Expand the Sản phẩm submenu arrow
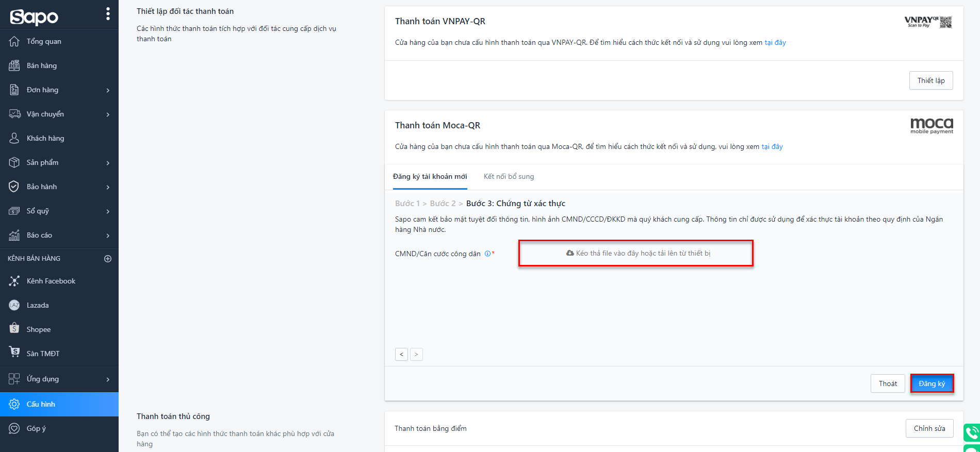980x452 pixels. coord(108,163)
